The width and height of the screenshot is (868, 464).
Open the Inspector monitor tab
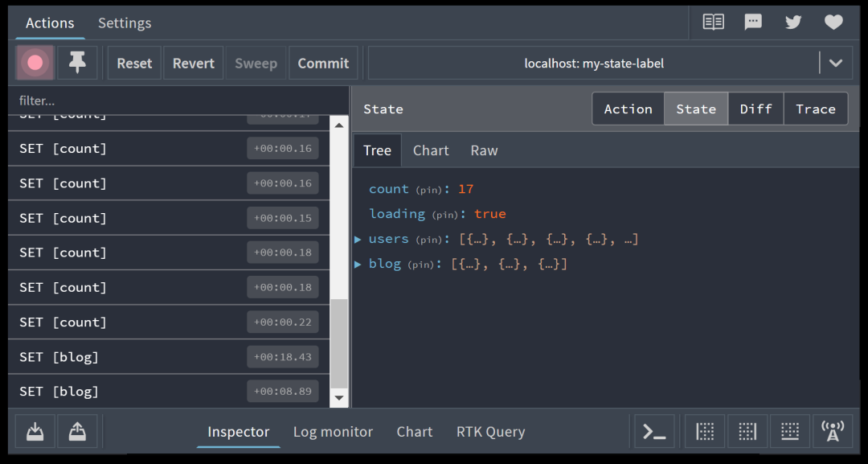click(x=239, y=431)
